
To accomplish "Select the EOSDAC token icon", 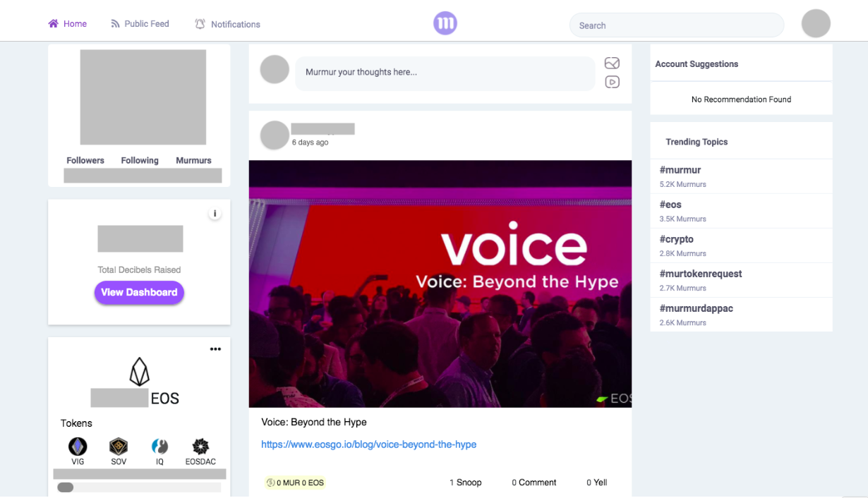I will (201, 446).
